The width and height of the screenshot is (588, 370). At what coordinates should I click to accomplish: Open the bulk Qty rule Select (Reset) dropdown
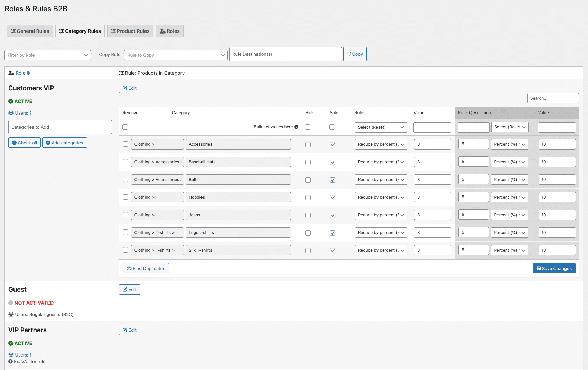510,127
